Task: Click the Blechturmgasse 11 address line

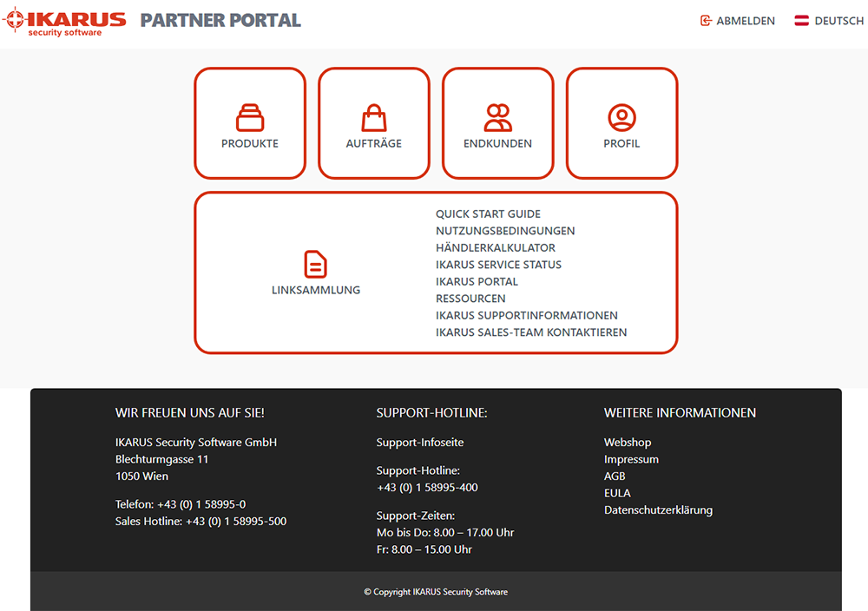Action: (x=161, y=459)
